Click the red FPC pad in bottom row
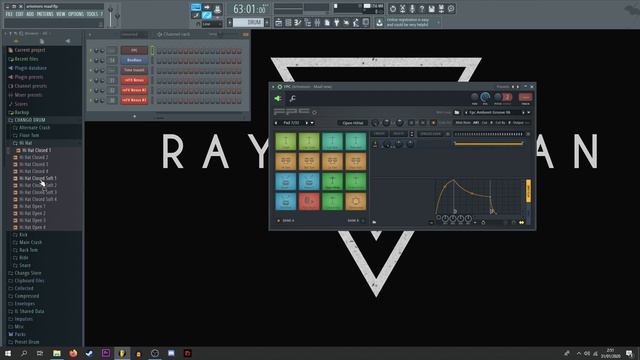Screen dimensions: 640x360 click(309, 201)
